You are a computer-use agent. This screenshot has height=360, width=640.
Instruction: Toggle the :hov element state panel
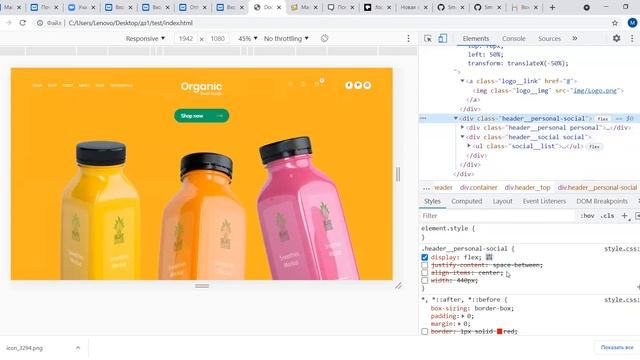tap(587, 216)
